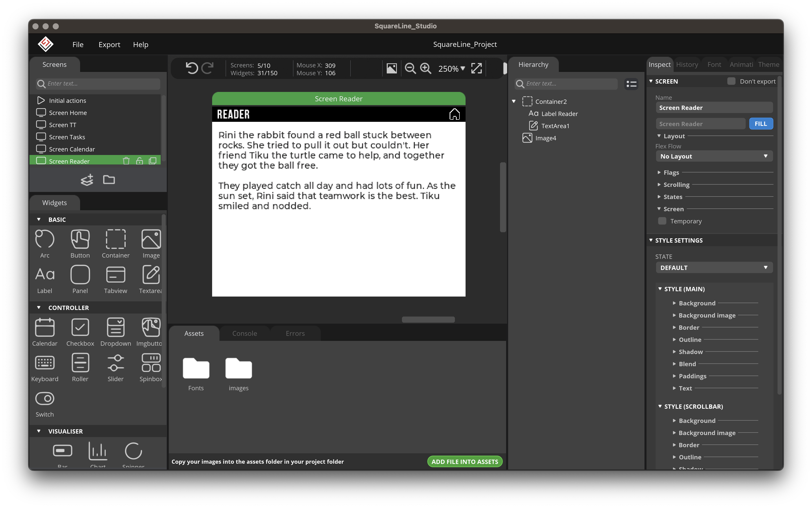Enable the Don't export checkbox
Screen dimensions: 812x508
point(731,81)
